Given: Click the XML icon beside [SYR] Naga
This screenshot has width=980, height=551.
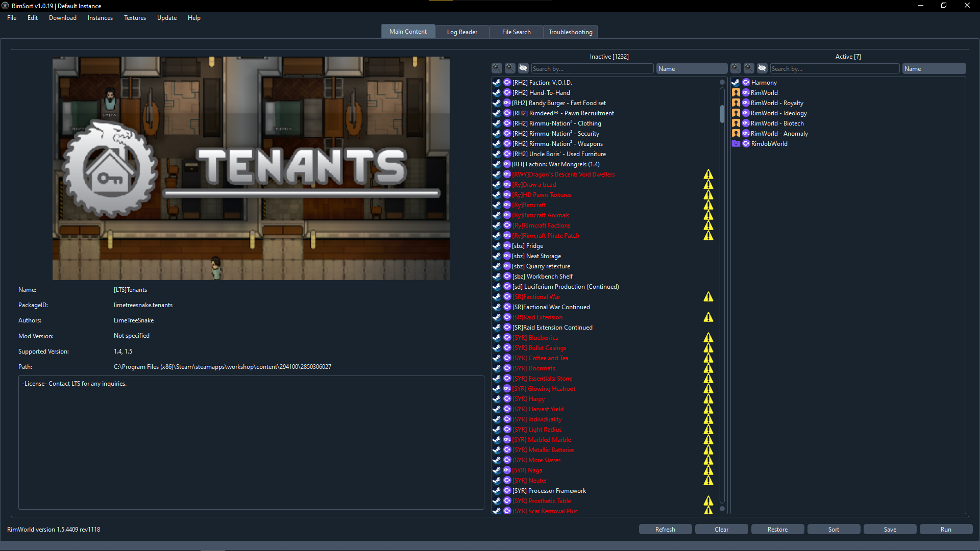Looking at the screenshot, I should tap(507, 470).
